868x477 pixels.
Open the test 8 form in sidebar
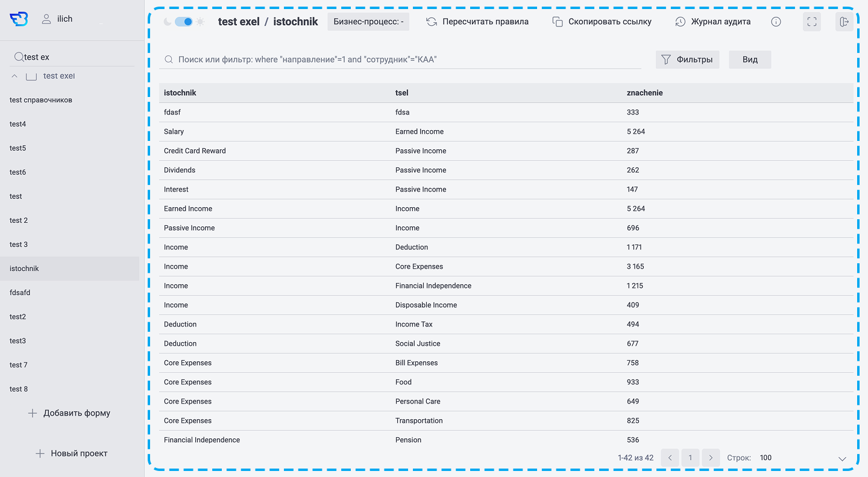point(19,389)
